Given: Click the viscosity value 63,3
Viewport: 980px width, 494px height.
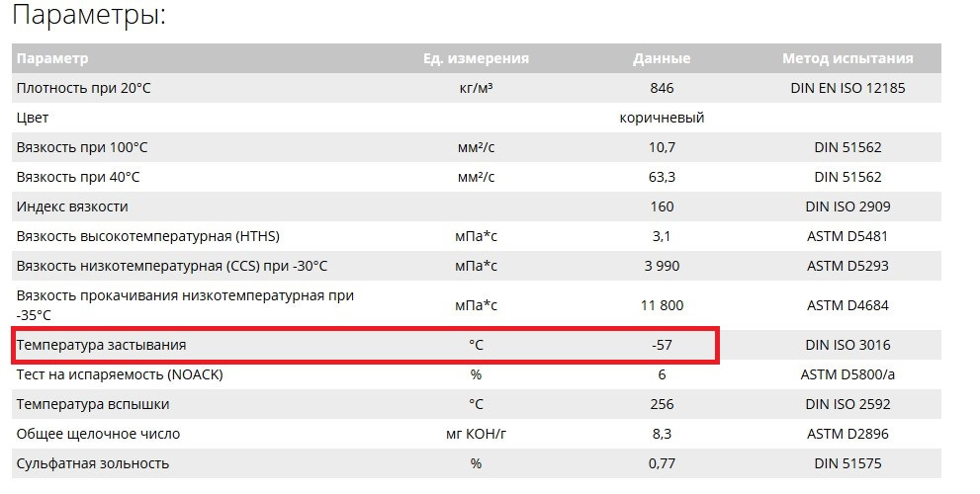Looking at the screenshot, I should pyautogui.click(x=662, y=178).
